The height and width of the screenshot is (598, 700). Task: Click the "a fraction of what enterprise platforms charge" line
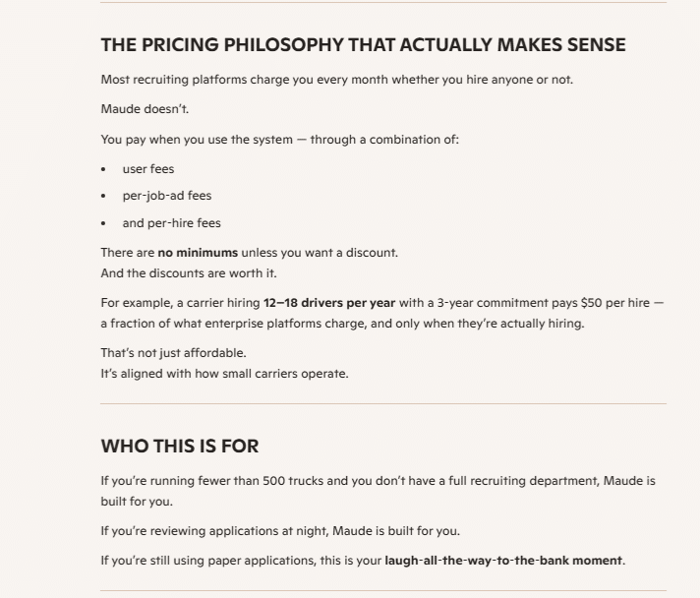pos(342,324)
